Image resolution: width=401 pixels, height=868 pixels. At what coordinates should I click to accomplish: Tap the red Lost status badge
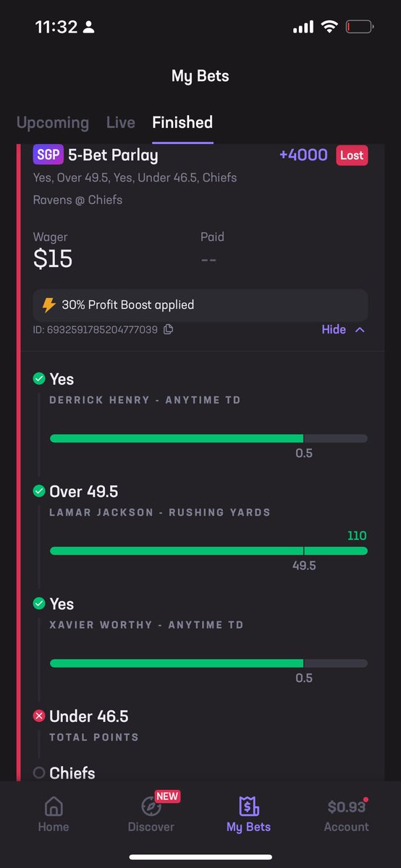tap(352, 155)
